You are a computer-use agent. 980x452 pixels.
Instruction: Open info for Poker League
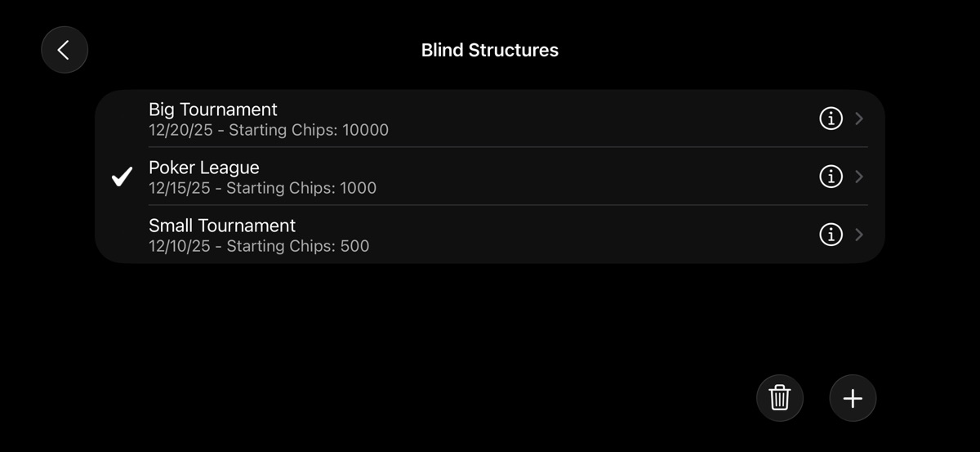pos(831,177)
